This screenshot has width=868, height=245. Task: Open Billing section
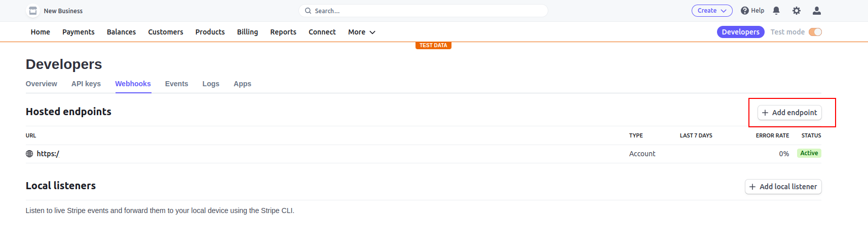(x=247, y=32)
